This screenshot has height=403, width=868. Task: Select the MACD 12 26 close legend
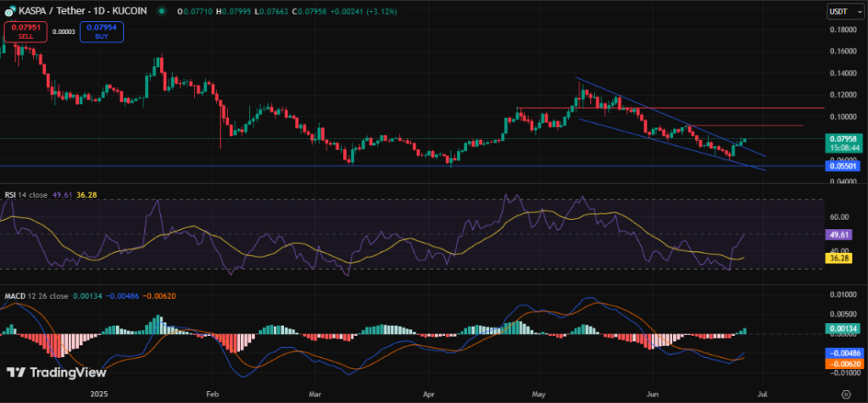tap(36, 296)
